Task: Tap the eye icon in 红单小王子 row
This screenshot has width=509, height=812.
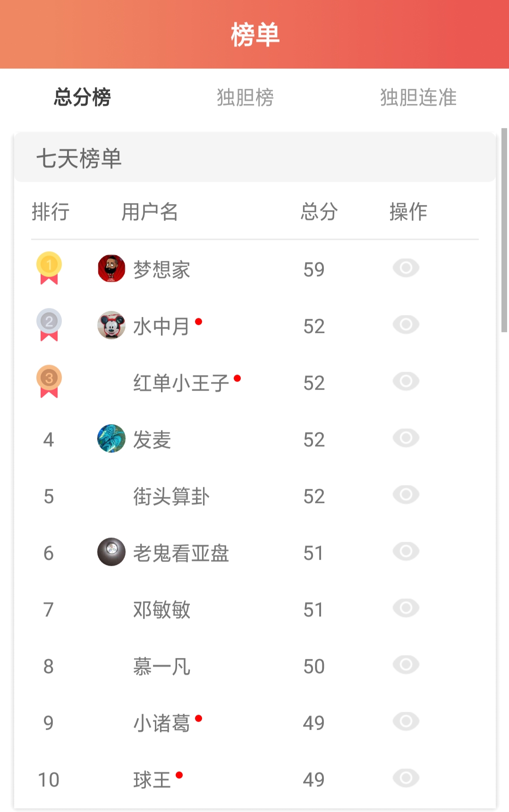Action: 406,382
